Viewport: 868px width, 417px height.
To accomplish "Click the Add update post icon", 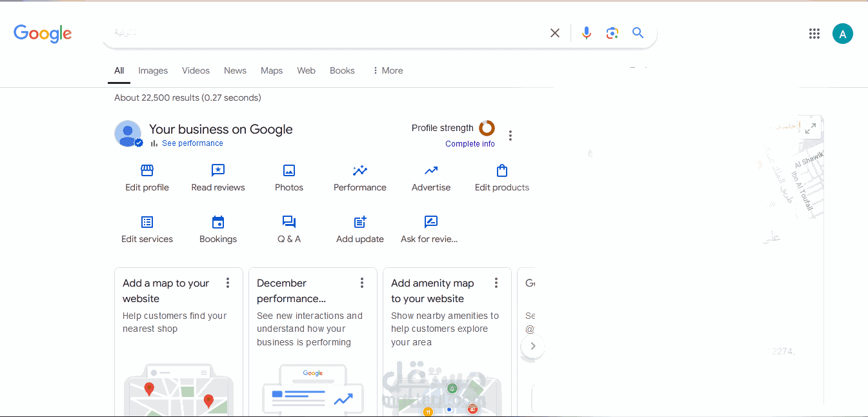I will pos(360,222).
